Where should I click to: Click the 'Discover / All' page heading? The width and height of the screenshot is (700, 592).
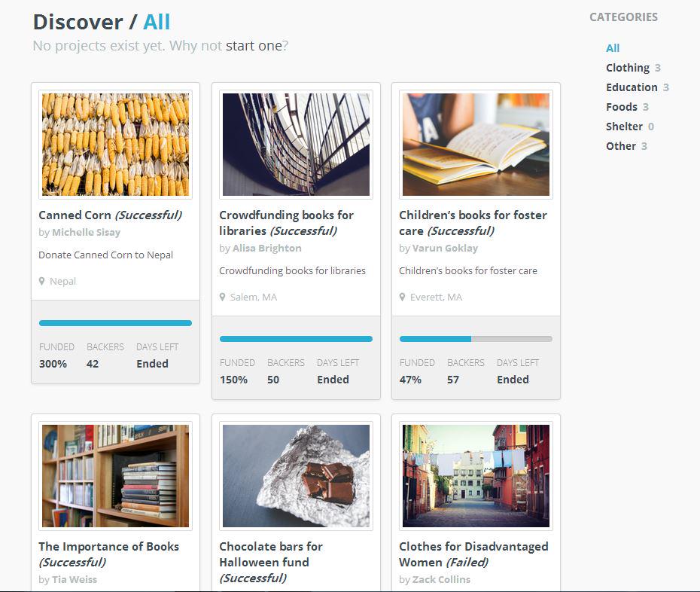(x=102, y=23)
